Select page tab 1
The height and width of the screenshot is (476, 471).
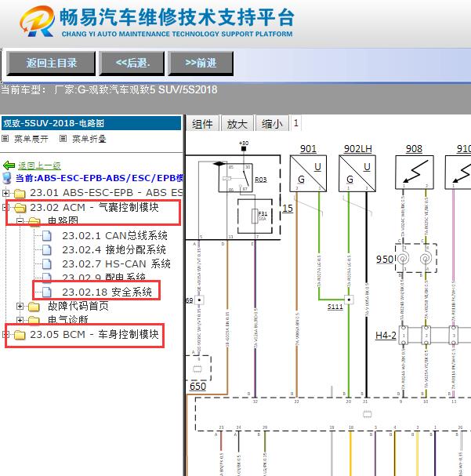point(295,123)
